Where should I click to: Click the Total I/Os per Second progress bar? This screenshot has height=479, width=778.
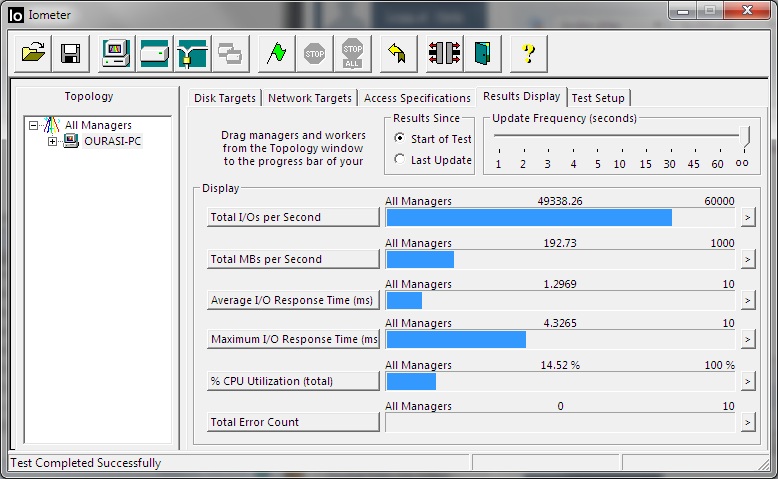pyautogui.click(x=560, y=217)
